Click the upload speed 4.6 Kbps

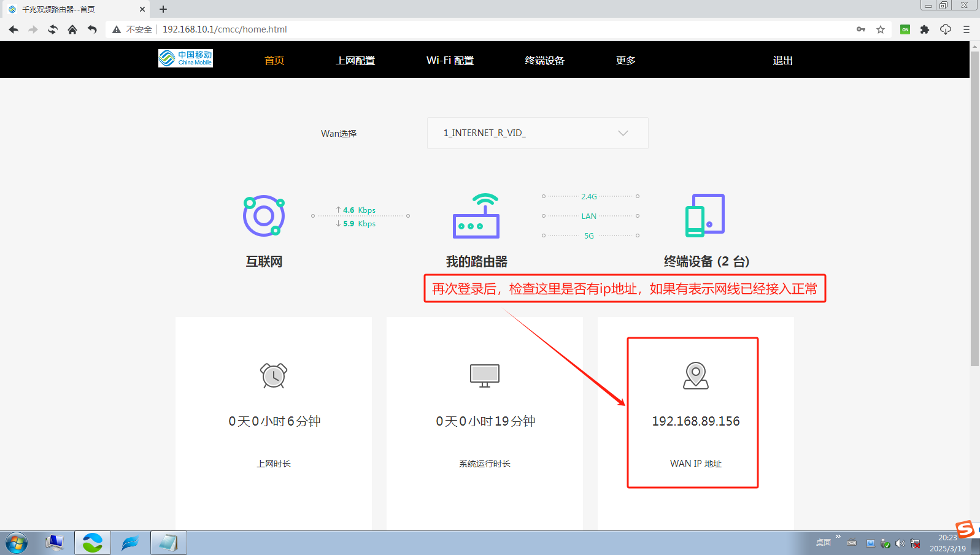click(x=356, y=210)
